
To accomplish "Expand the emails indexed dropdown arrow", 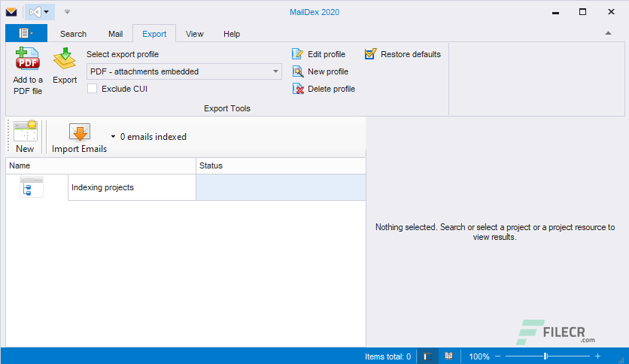I will pos(113,137).
